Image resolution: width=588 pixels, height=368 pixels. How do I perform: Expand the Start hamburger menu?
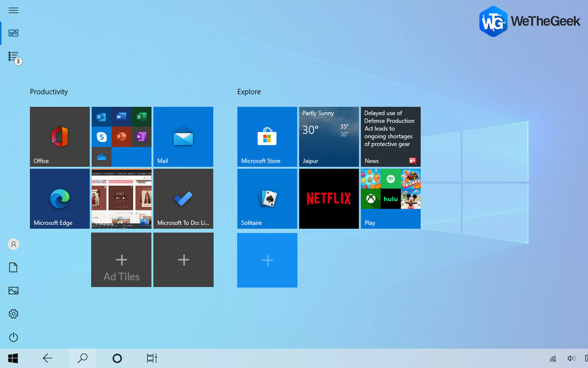tap(14, 10)
